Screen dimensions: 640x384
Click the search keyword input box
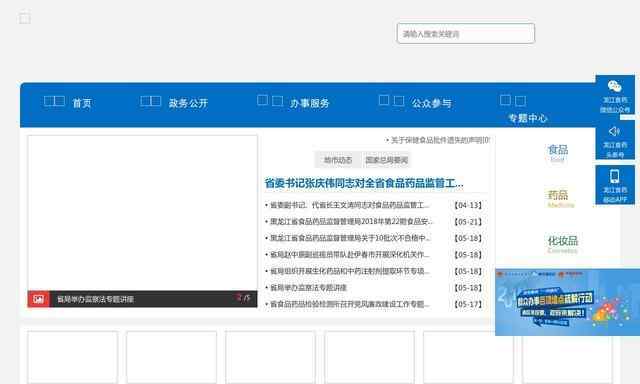[466, 33]
